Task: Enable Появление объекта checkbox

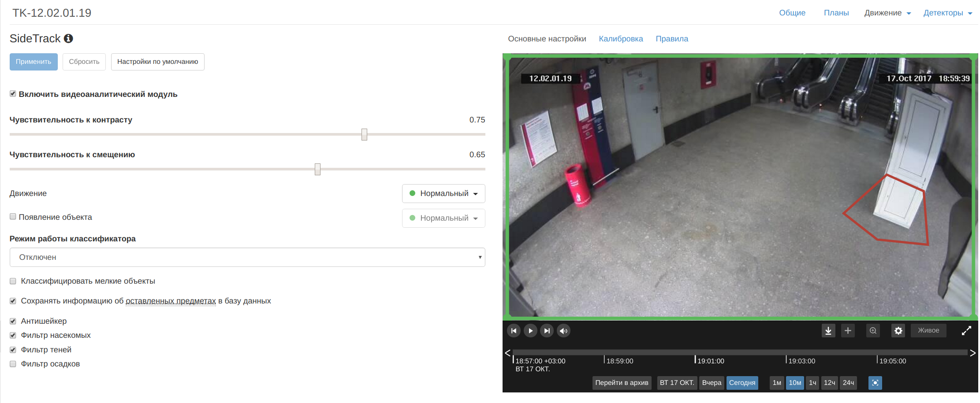Action: [13, 217]
